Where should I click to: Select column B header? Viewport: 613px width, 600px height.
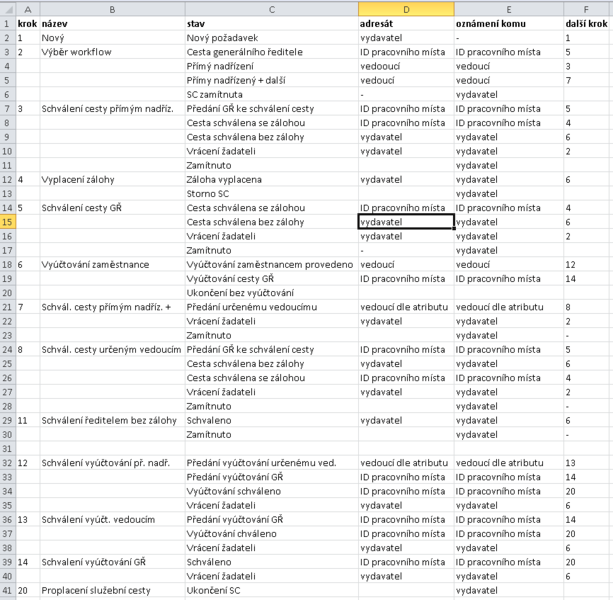point(112,9)
